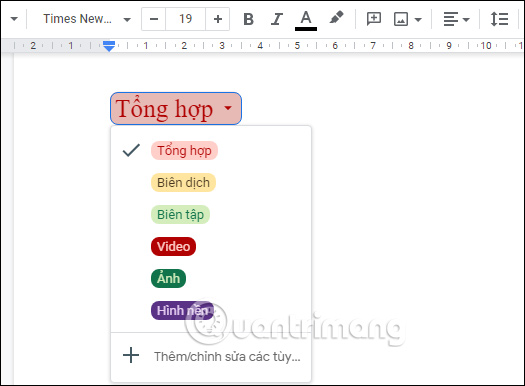Choose the Ảnh option
Image resolution: width=525 pixels, height=386 pixels.
point(168,279)
